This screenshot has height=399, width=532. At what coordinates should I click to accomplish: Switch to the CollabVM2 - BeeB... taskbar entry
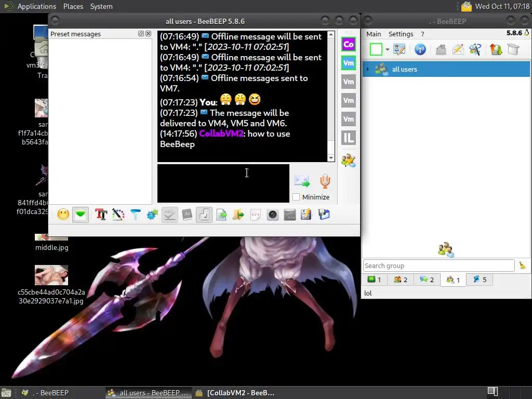tap(235, 393)
